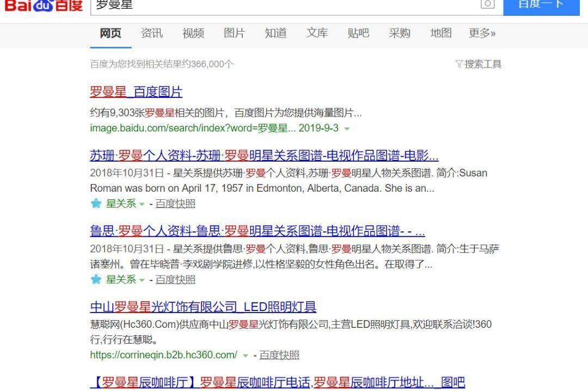Viewport: 588px width, 391px height.
Task: Expand arrow beside 星关系 under 苏珊·罗曼 result
Action: tap(142, 205)
